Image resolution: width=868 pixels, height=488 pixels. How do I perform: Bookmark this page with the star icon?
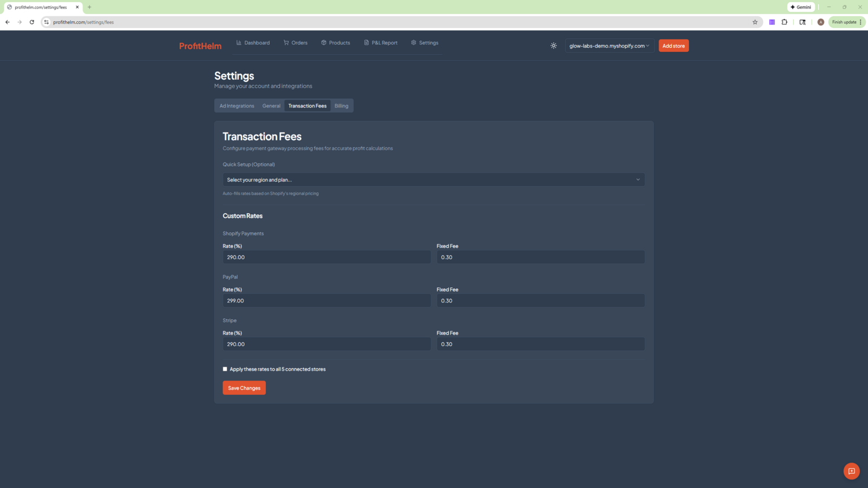tap(755, 22)
